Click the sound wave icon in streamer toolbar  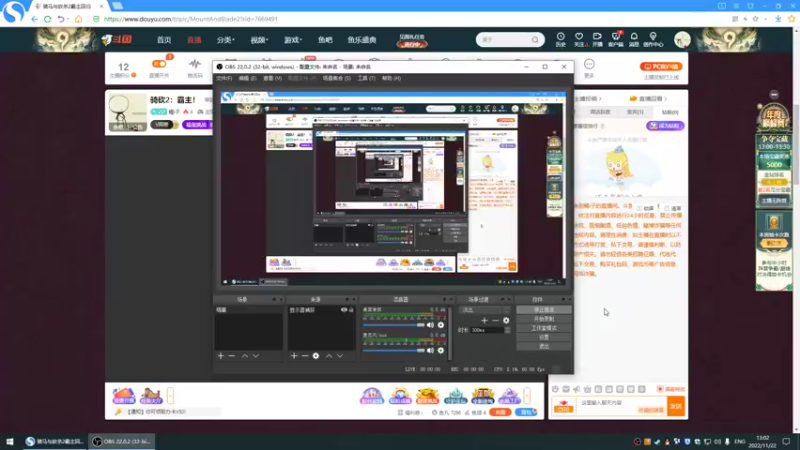coord(195,64)
